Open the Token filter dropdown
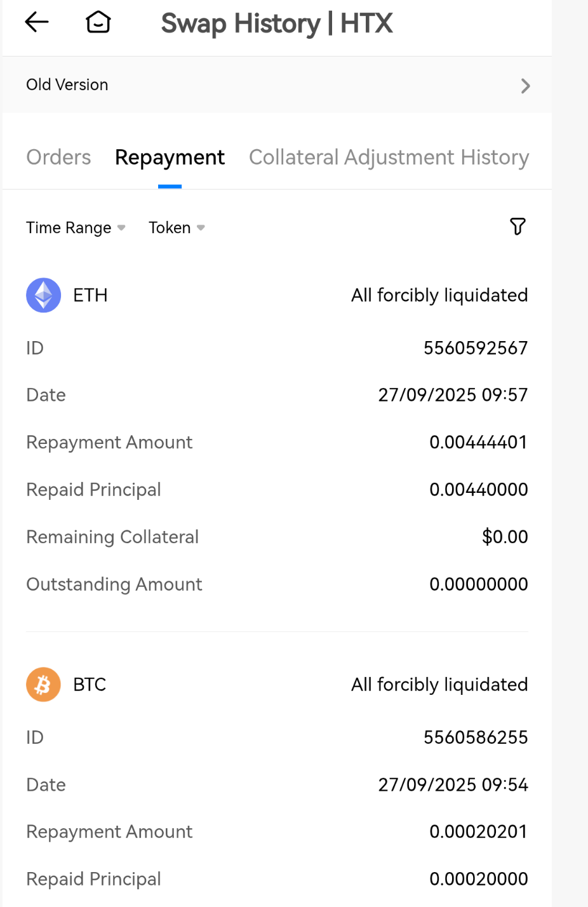Screen dimensions: 588x907 (x=176, y=227)
